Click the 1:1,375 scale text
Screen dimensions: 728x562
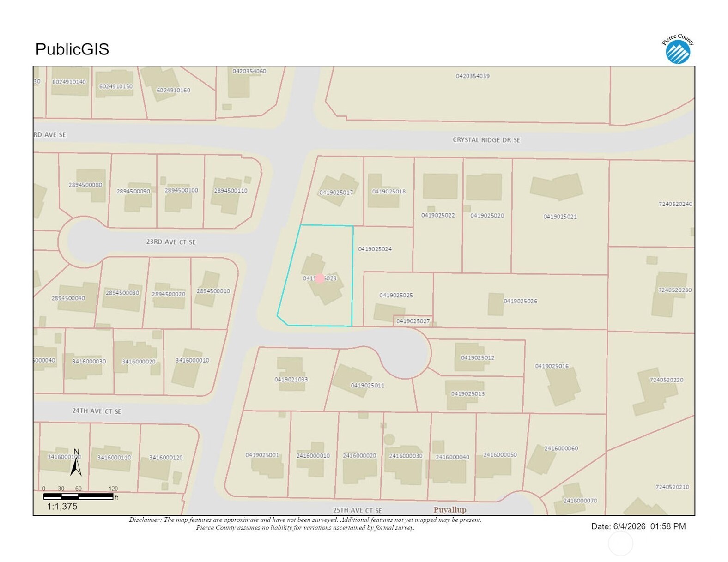pos(62,507)
